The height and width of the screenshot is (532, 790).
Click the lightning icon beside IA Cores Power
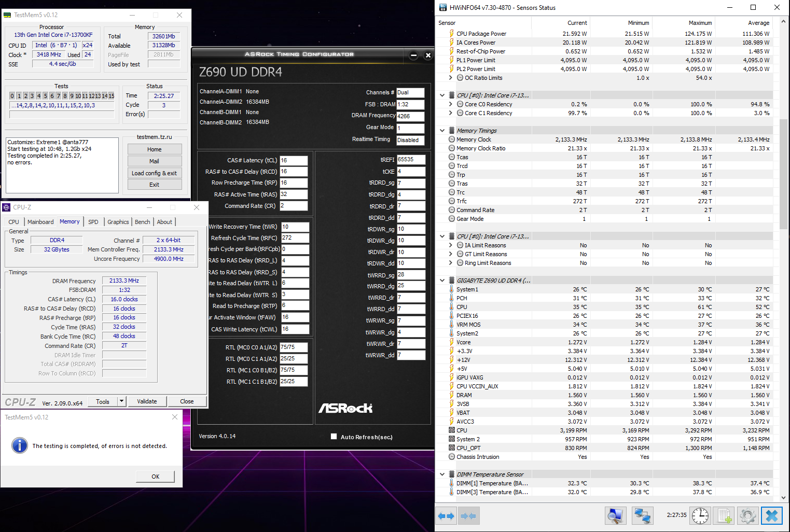point(452,43)
